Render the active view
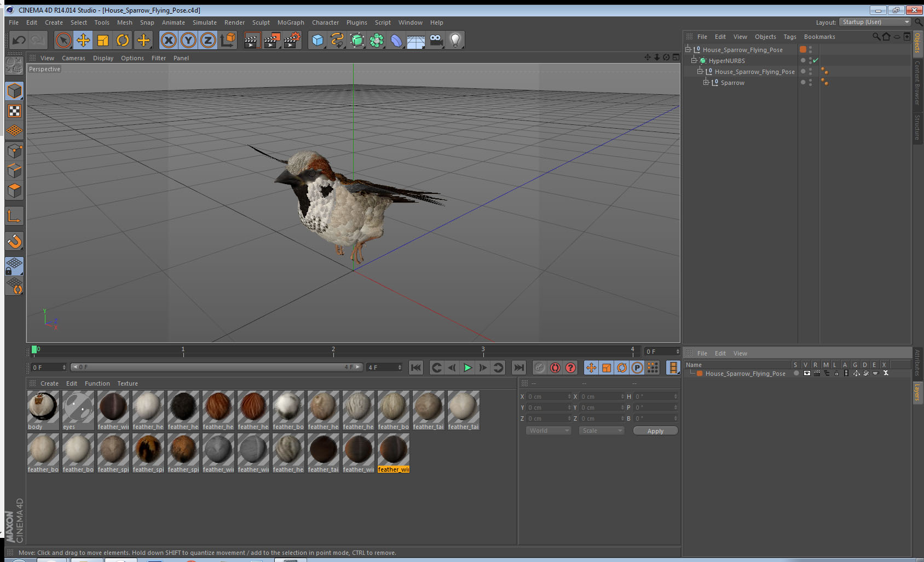The width and height of the screenshot is (924, 562). 252,40
